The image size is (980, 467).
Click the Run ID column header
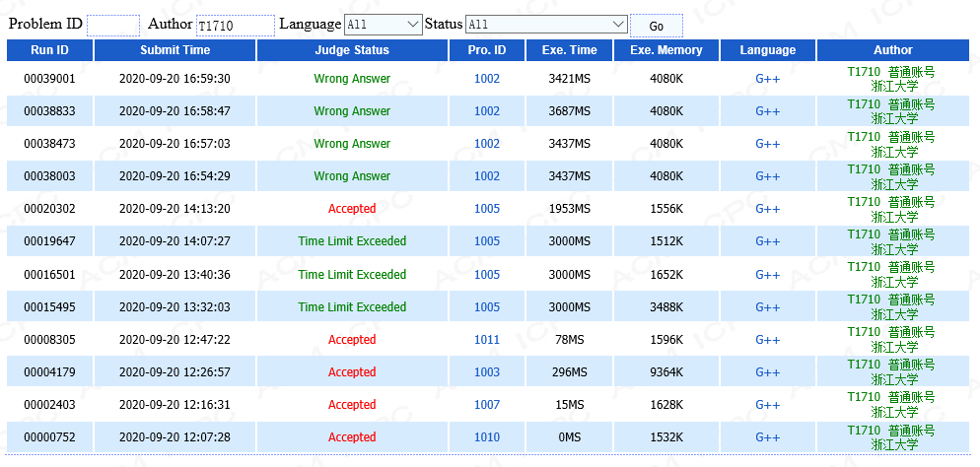point(49,50)
